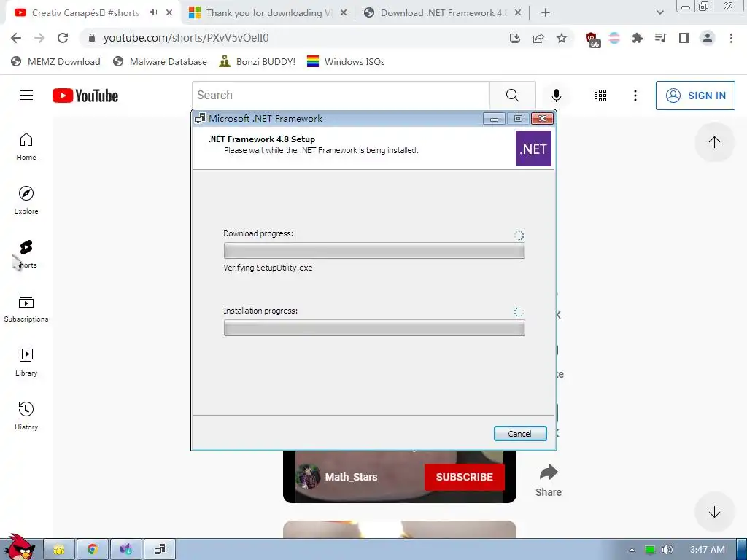Open the Visual Studio installer taskbar icon
Screen dimensions: 747x560
point(125,550)
